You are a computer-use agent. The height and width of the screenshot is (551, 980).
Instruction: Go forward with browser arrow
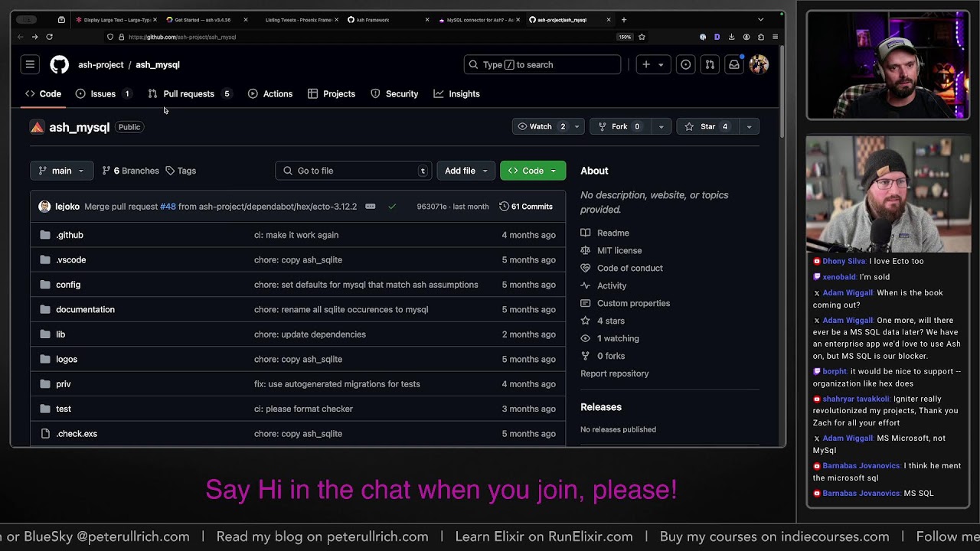coord(34,37)
